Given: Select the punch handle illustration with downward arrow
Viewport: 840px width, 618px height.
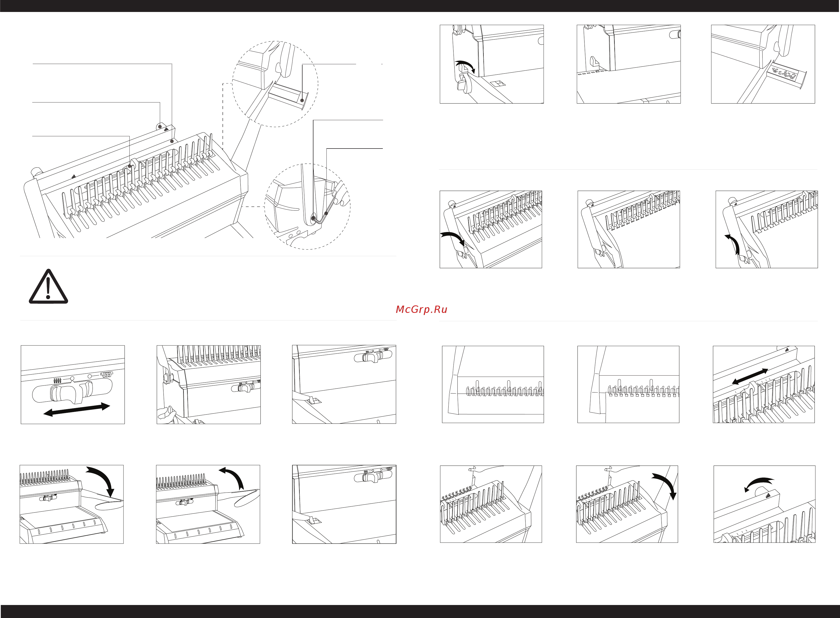Looking at the screenshot, I should (x=71, y=504).
